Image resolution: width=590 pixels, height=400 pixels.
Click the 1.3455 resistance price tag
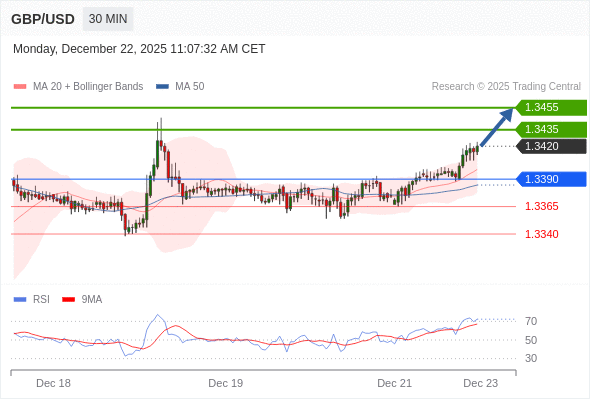point(551,107)
